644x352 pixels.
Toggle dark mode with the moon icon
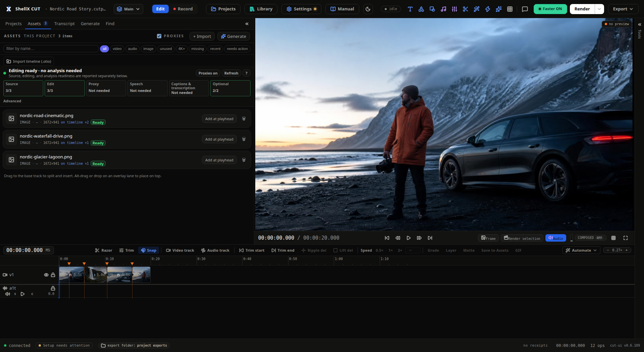click(368, 9)
